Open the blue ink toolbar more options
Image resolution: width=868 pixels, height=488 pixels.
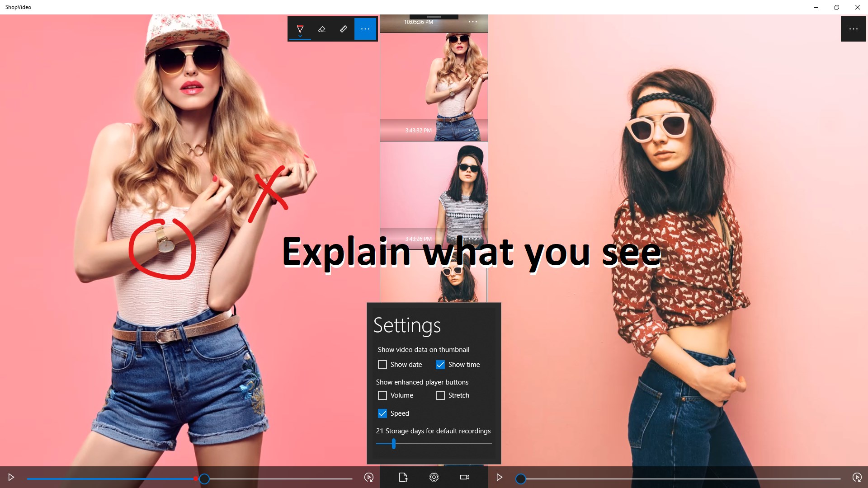click(x=365, y=29)
